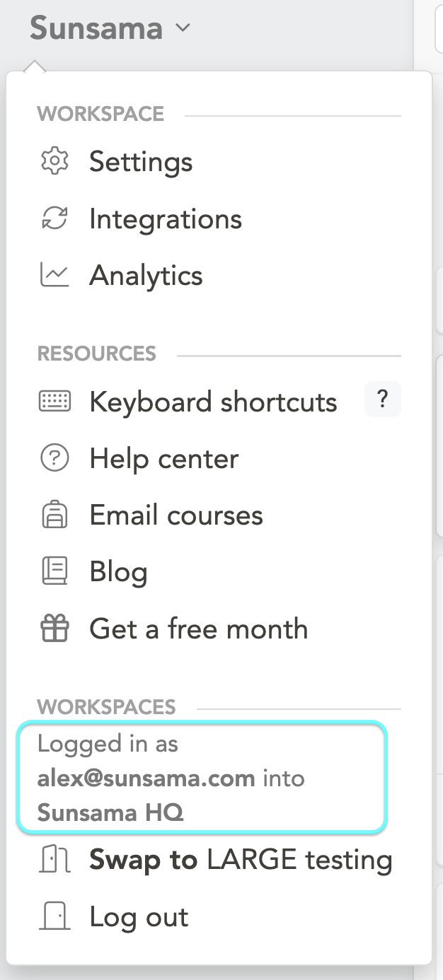Click the swap doors icon beside Swap to
This screenshot has width=443, height=980.
click(x=55, y=860)
